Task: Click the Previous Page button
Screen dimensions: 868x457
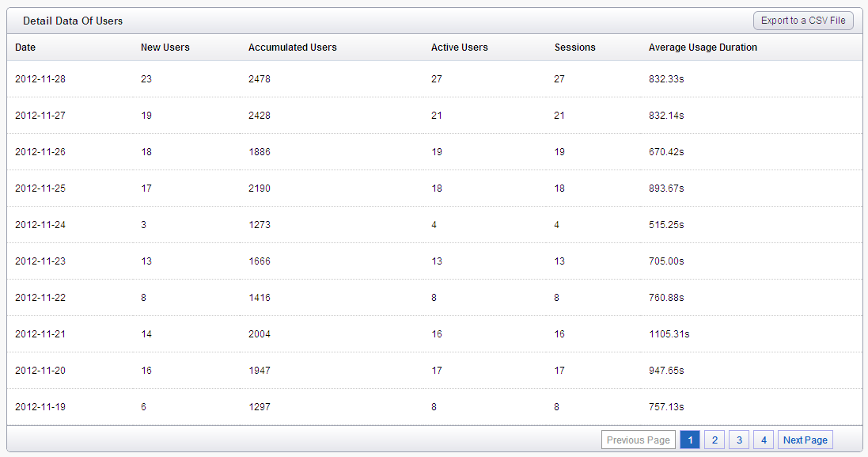Action: tap(639, 440)
